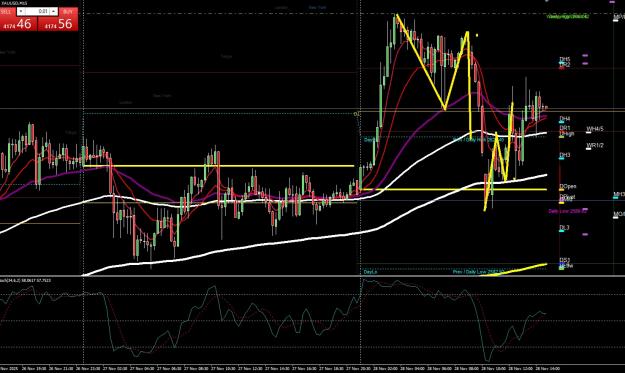Select the upper yellow horizontal line

(x=218, y=166)
